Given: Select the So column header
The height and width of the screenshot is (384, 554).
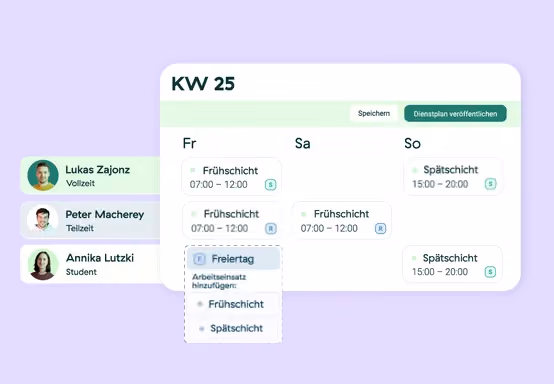Looking at the screenshot, I should (412, 143).
